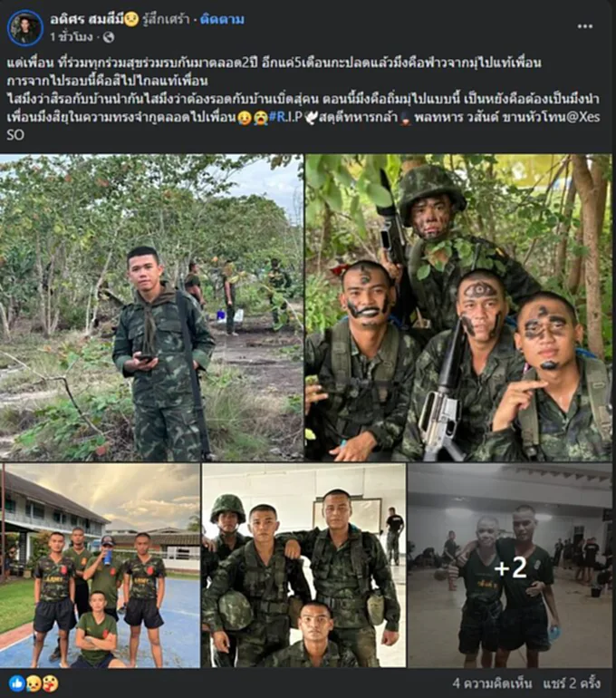Open the three-dot post options menu
616x698 pixels.
pos(585,26)
